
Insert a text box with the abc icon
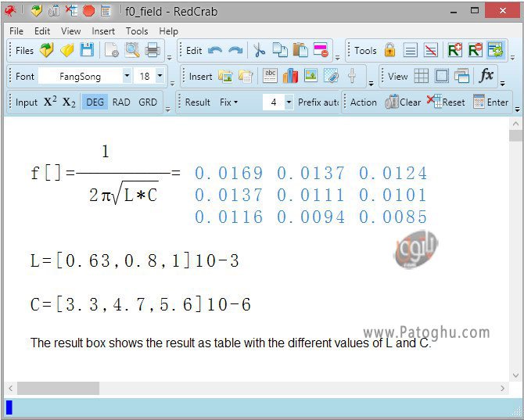click(x=270, y=76)
